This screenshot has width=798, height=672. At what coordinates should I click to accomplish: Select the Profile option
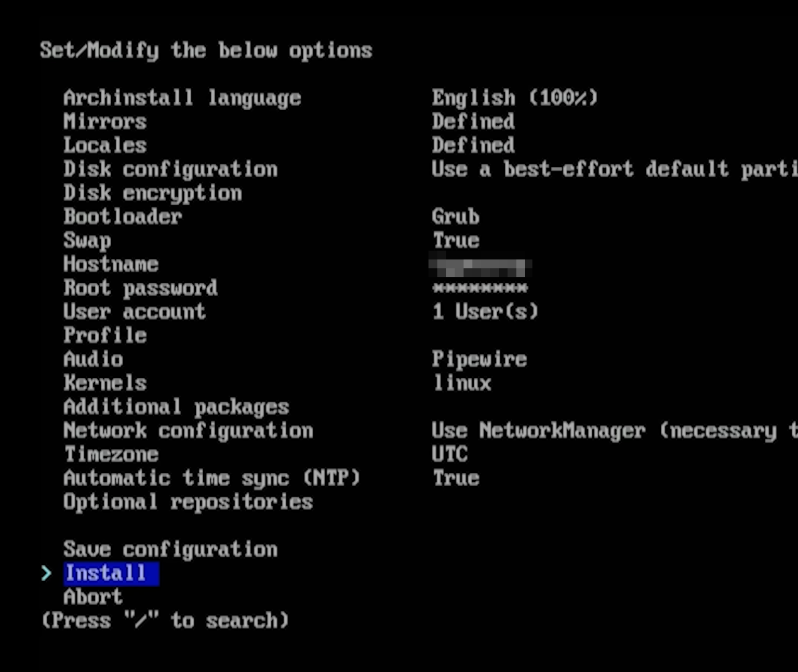(x=104, y=335)
